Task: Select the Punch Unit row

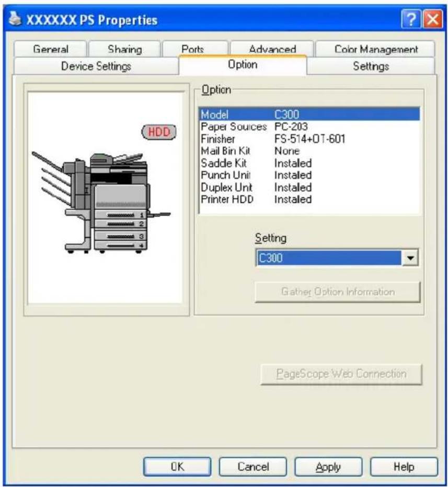Action: [309, 175]
